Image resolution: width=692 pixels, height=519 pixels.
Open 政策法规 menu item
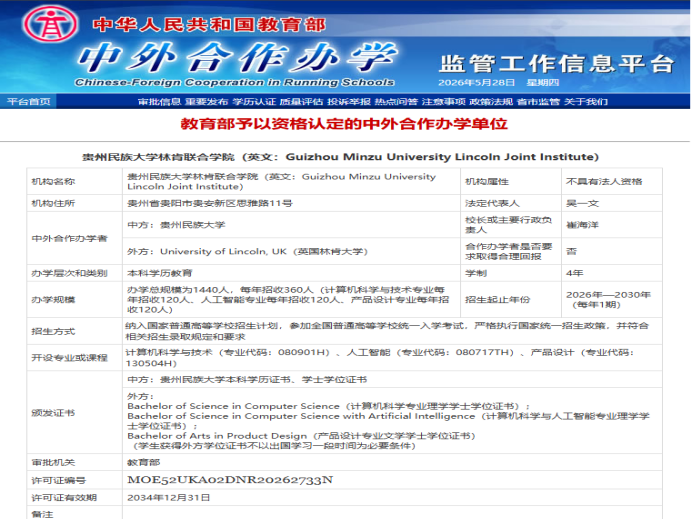click(x=491, y=102)
